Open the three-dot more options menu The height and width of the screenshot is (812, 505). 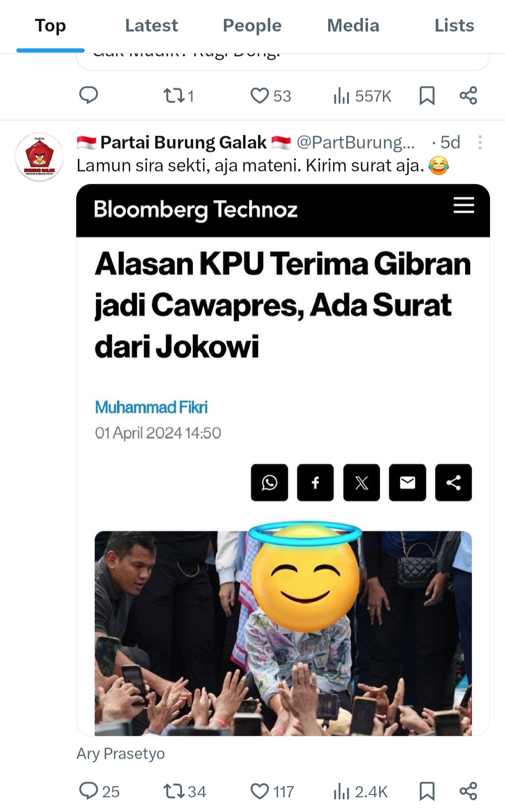click(480, 143)
